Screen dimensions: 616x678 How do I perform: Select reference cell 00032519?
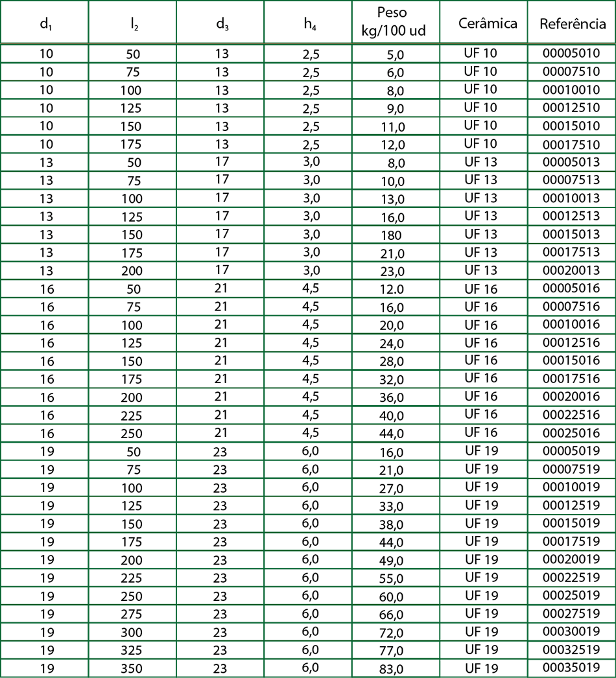point(571,649)
